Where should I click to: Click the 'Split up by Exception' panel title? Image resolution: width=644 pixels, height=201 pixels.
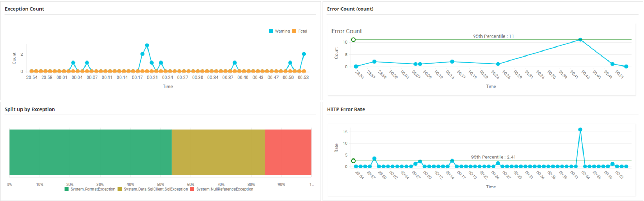30,109
